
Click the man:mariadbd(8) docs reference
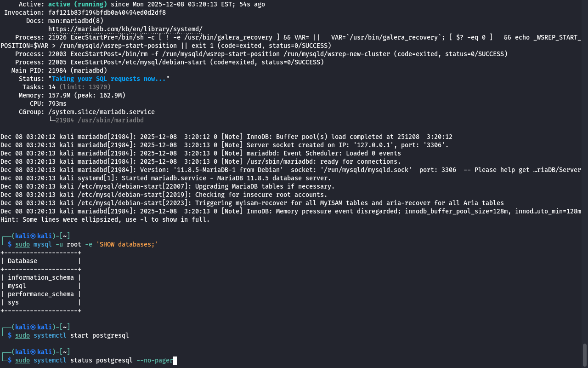click(x=76, y=21)
